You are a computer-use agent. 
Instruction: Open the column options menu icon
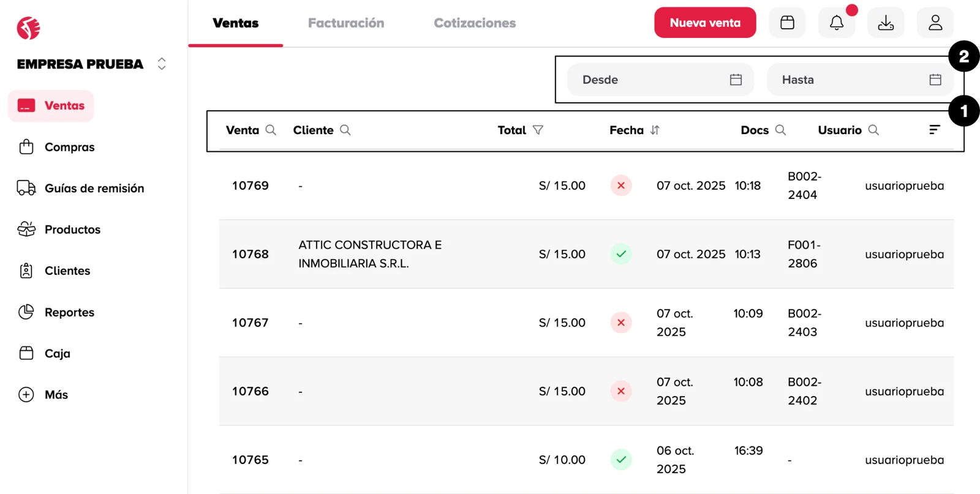click(934, 130)
